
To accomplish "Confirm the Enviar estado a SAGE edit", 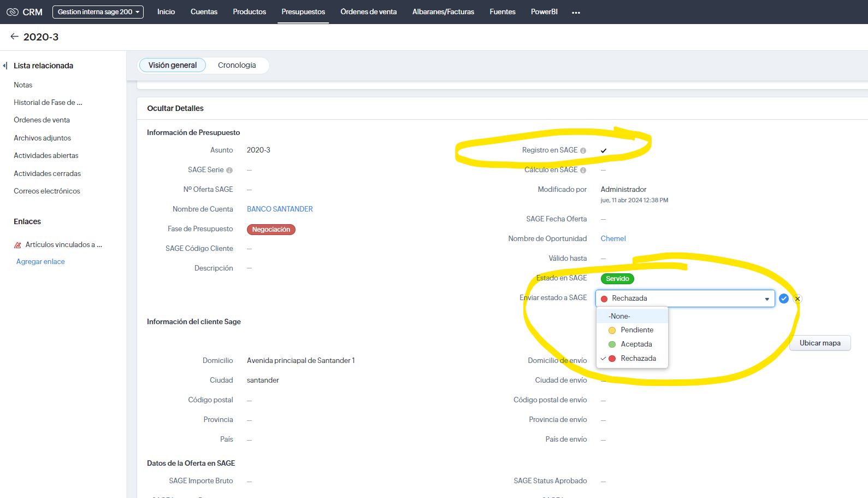I will 784,298.
